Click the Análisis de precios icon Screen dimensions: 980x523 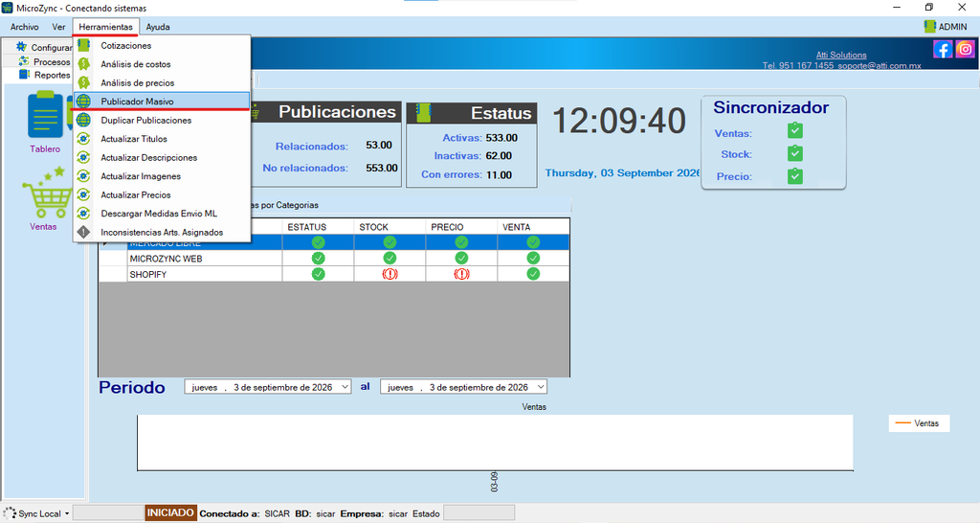[84, 82]
